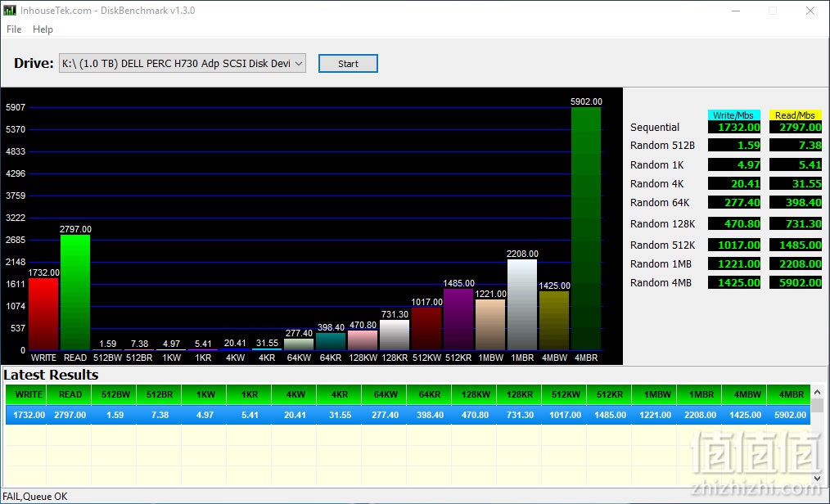Select the 2797.00 cell in Latest Results row
This screenshot has width=830, height=504.
pos(70,415)
